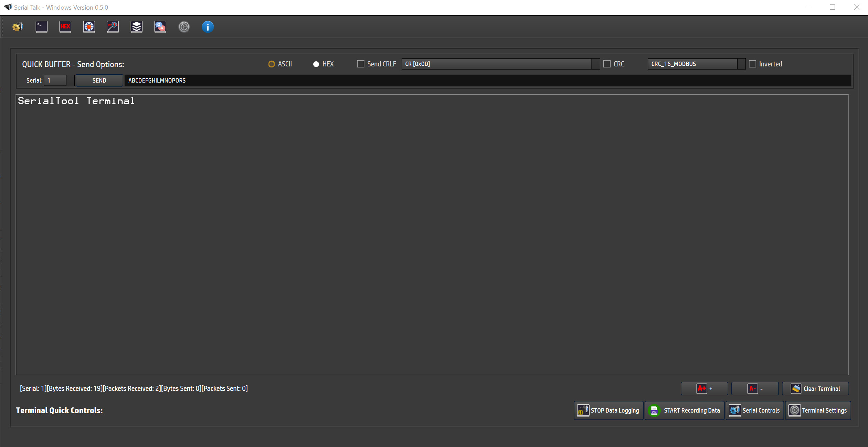Screen dimensions: 868x447
Task: Click the stacked layers toolbar icon
Action: pos(136,27)
